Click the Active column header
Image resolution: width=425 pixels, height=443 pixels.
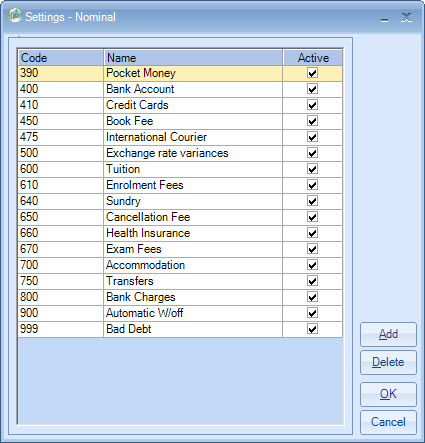tap(313, 58)
